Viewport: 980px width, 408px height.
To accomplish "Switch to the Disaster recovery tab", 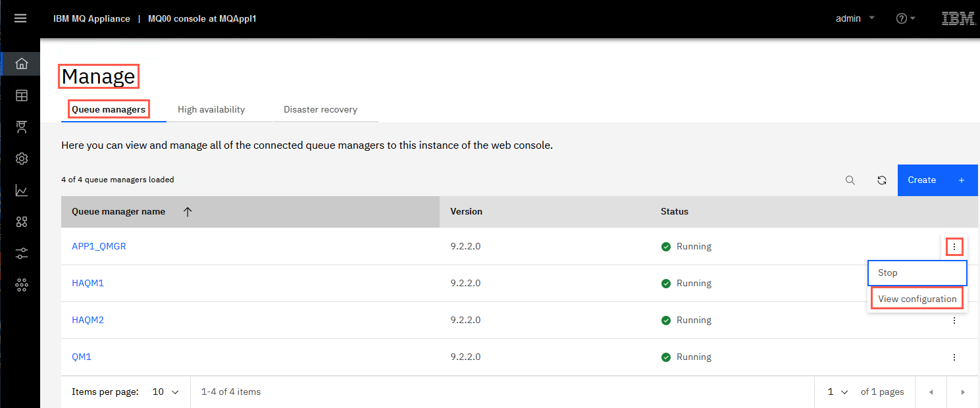I will pyautogui.click(x=321, y=109).
